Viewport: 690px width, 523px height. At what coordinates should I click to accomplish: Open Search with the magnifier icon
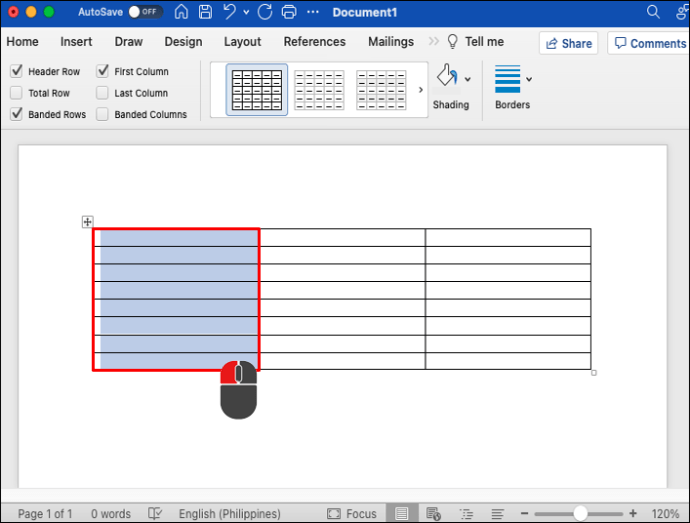point(653,12)
